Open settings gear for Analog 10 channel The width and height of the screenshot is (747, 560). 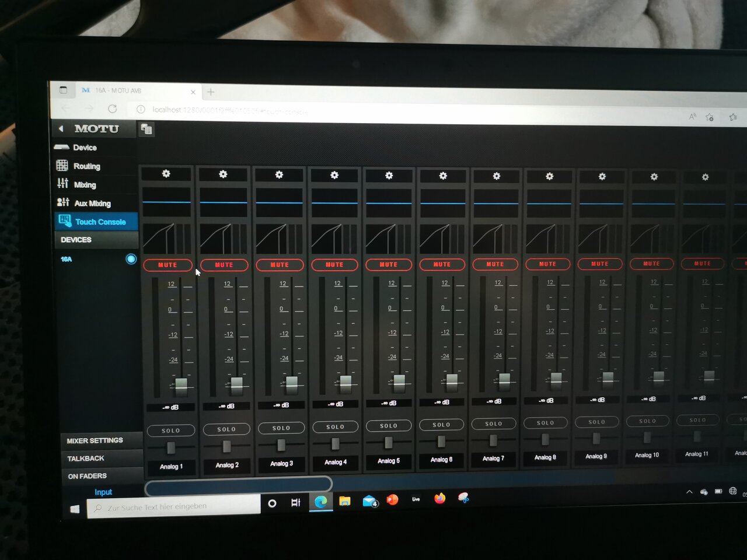[x=654, y=177]
